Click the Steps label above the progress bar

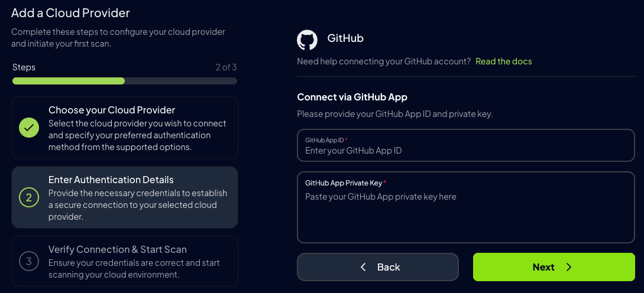click(x=24, y=67)
